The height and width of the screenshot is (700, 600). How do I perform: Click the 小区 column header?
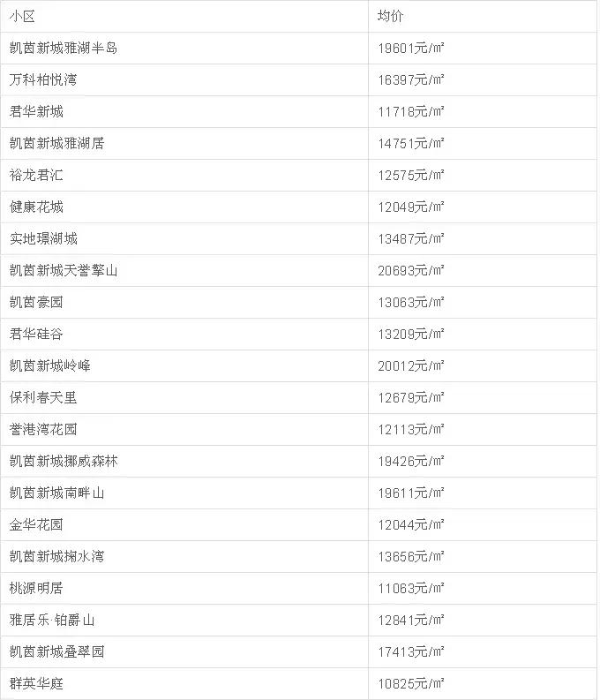tap(22, 16)
